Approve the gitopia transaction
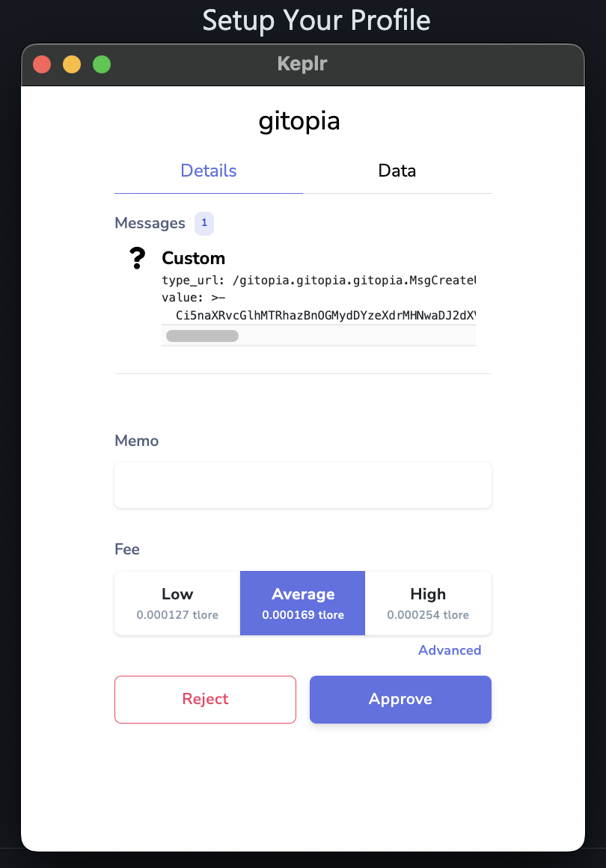606x868 pixels. (x=400, y=699)
